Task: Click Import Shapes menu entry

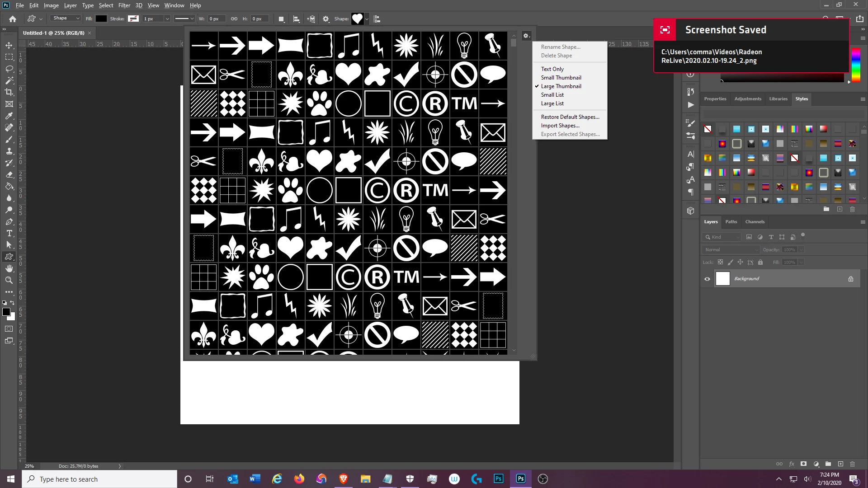Action: pos(560,126)
